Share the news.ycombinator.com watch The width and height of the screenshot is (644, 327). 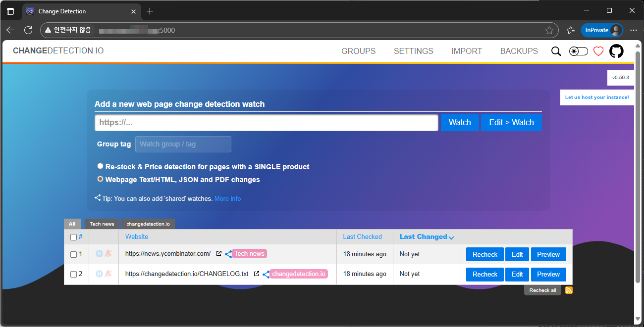(x=228, y=254)
